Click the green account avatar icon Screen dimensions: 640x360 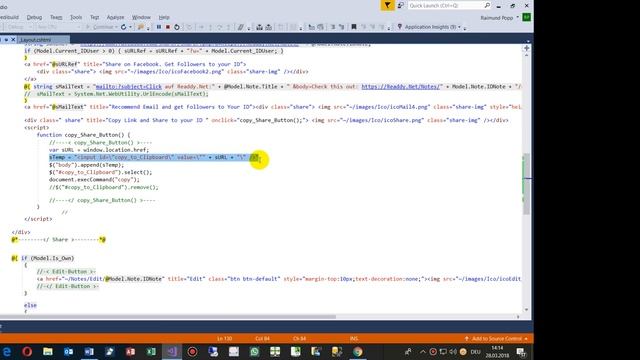click(x=527, y=17)
